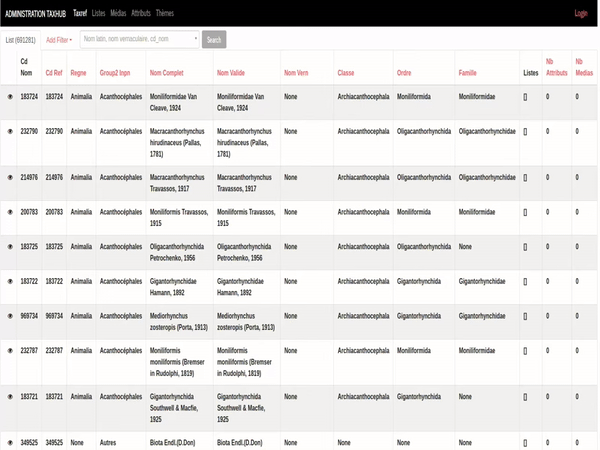Sort by the Nom Complet column header

[166, 73]
